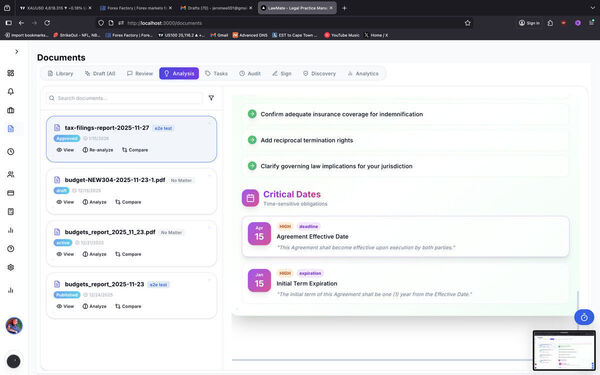Open the notifications bell in sidebar
This screenshot has width=600, height=375.
pyautogui.click(x=11, y=91)
